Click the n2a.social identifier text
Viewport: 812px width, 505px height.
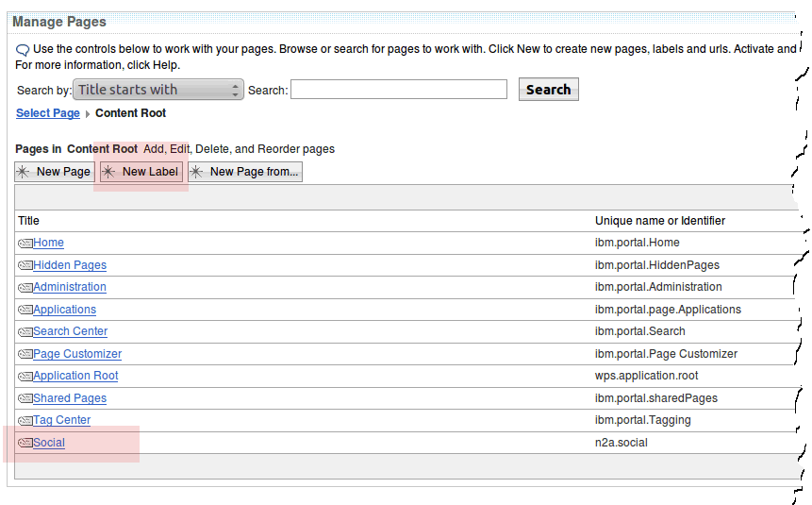621,443
